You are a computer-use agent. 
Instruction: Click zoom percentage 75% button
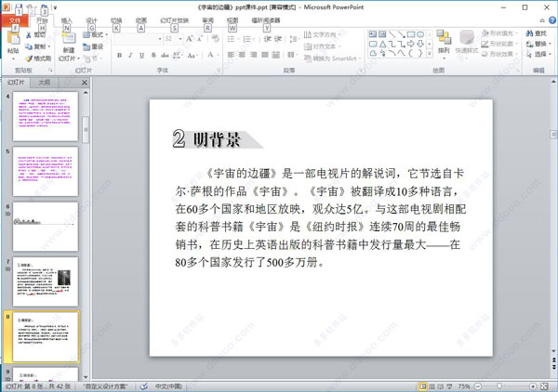[x=464, y=386]
